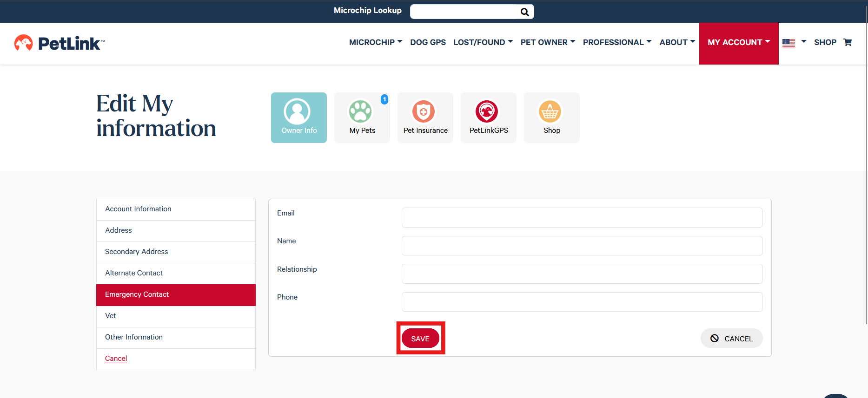Click the CANCEL button in the form
This screenshot has height=398, width=868.
pyautogui.click(x=731, y=338)
